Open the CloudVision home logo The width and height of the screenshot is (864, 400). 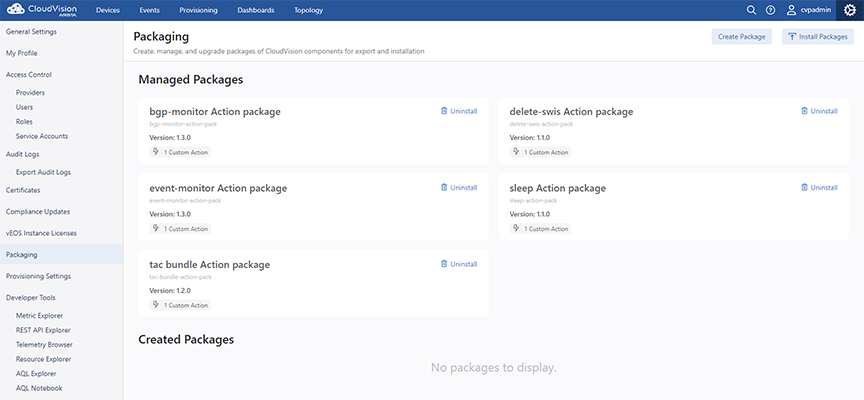(42, 10)
